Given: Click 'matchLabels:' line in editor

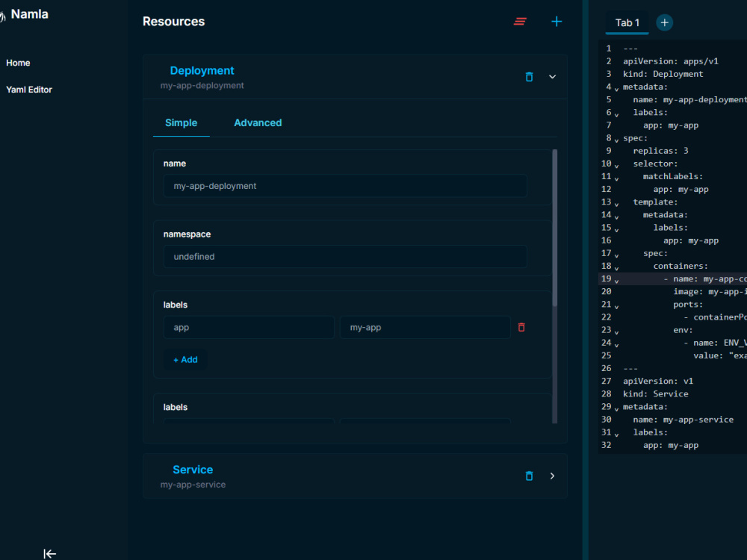Looking at the screenshot, I should click(673, 177).
